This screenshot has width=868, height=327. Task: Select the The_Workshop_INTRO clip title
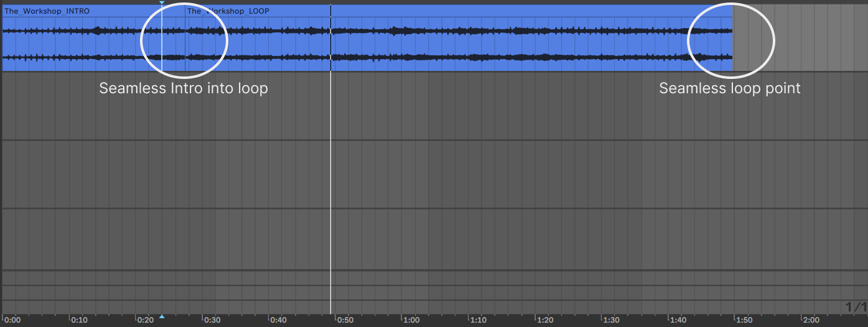pos(47,11)
